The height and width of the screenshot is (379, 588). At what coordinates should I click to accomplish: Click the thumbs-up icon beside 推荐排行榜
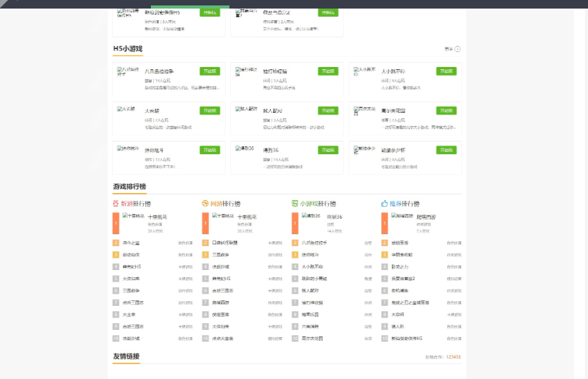(384, 203)
